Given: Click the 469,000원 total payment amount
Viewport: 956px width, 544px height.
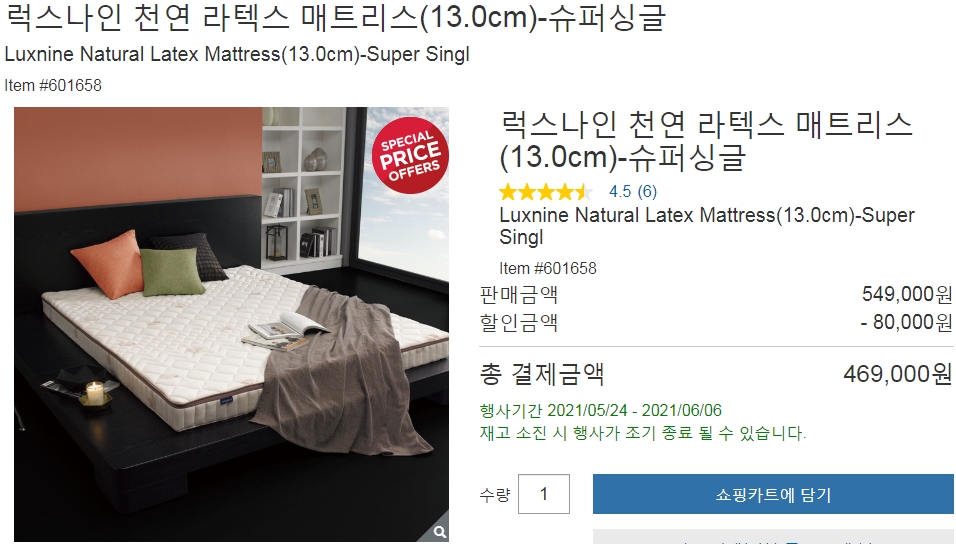Looking at the screenshot, I should click(x=897, y=373).
